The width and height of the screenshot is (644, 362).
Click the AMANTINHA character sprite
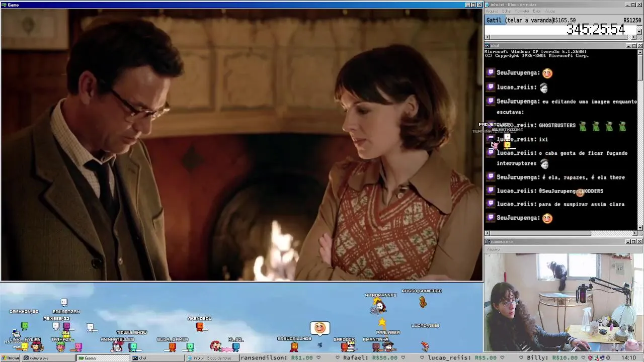pos(376,346)
